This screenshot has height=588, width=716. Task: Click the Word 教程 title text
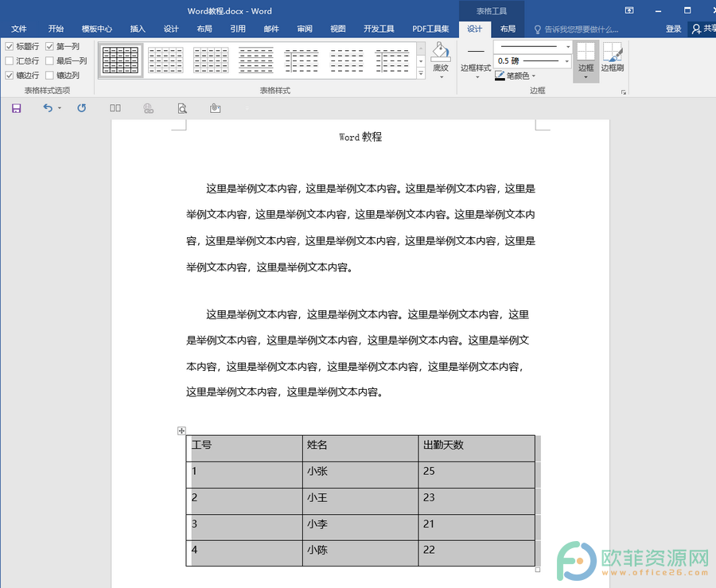[x=360, y=137]
